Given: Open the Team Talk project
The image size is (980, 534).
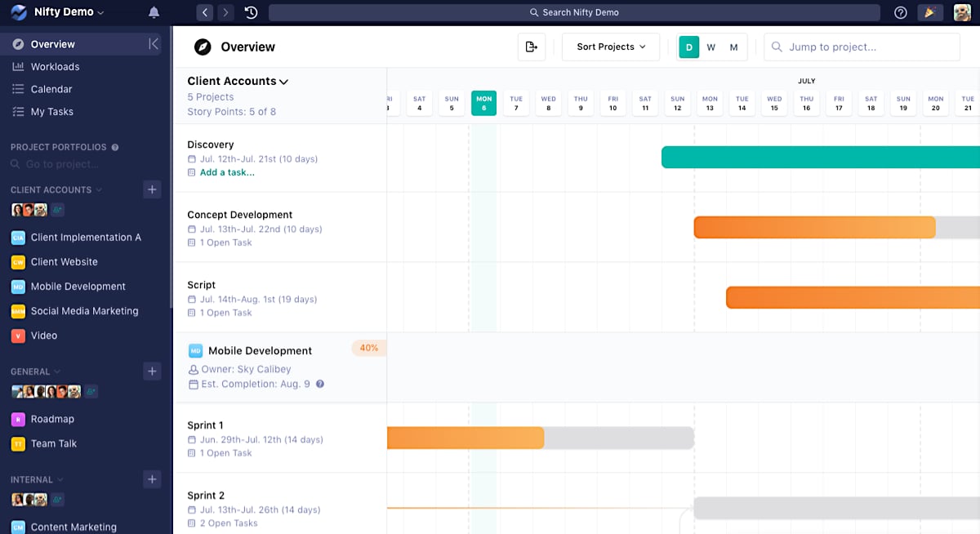Looking at the screenshot, I should coord(51,443).
